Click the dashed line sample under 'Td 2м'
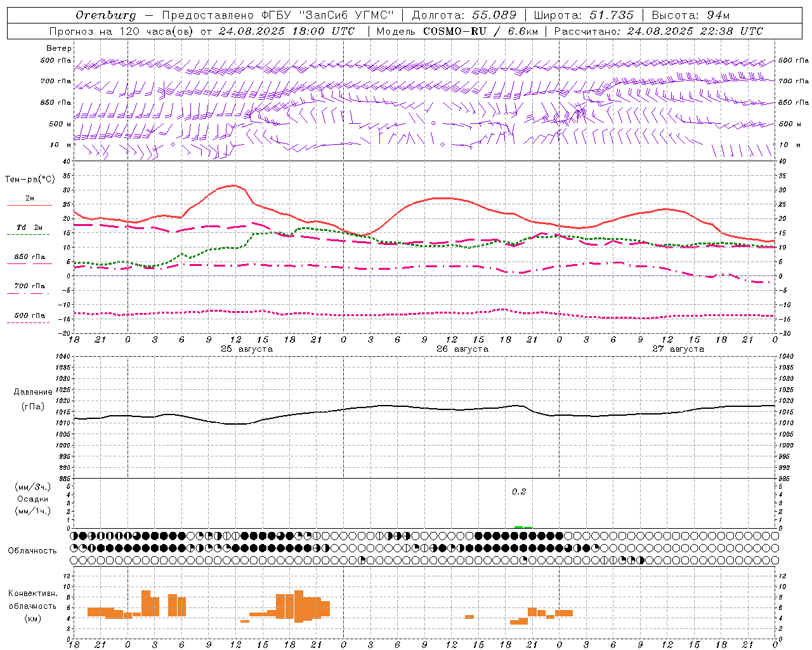The width and height of the screenshot is (812, 650). (28, 235)
